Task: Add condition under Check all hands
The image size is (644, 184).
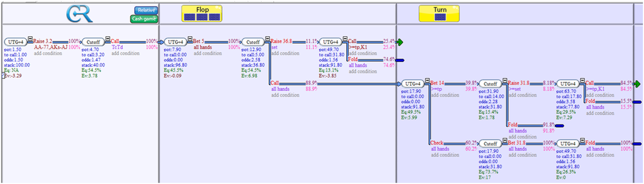Action: coord(446,155)
